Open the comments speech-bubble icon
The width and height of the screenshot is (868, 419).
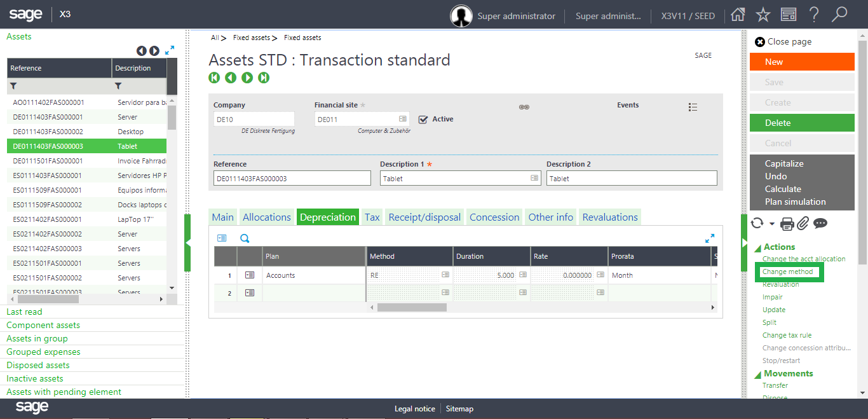(821, 223)
